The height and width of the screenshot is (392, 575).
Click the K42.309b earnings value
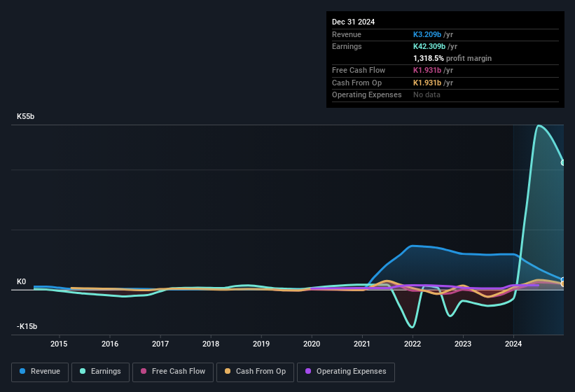coord(429,46)
